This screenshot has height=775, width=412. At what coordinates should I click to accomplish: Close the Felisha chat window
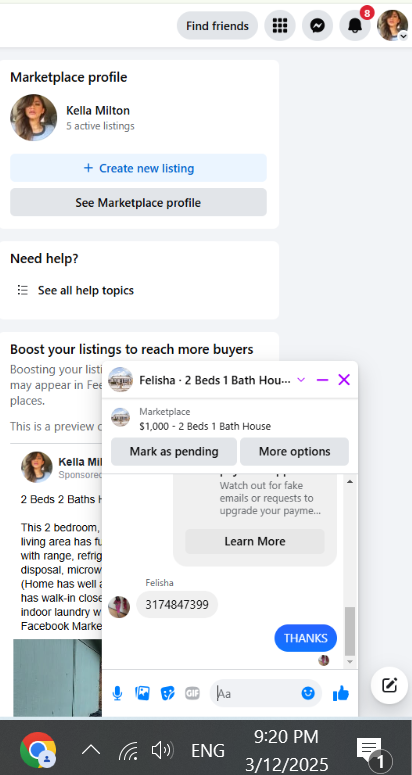(344, 380)
